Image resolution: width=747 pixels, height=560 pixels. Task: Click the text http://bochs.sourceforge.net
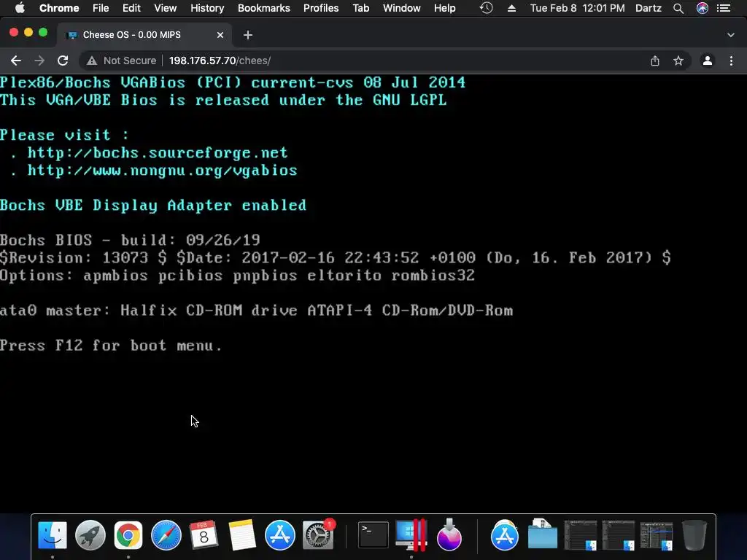158,153
